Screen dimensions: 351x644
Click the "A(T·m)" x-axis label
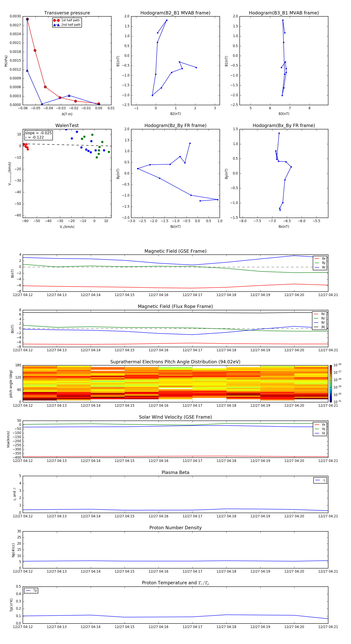pos(67,114)
